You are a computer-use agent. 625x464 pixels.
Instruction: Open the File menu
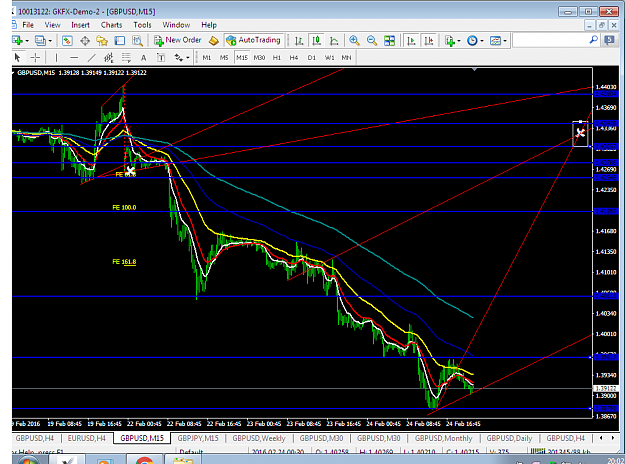(28, 25)
